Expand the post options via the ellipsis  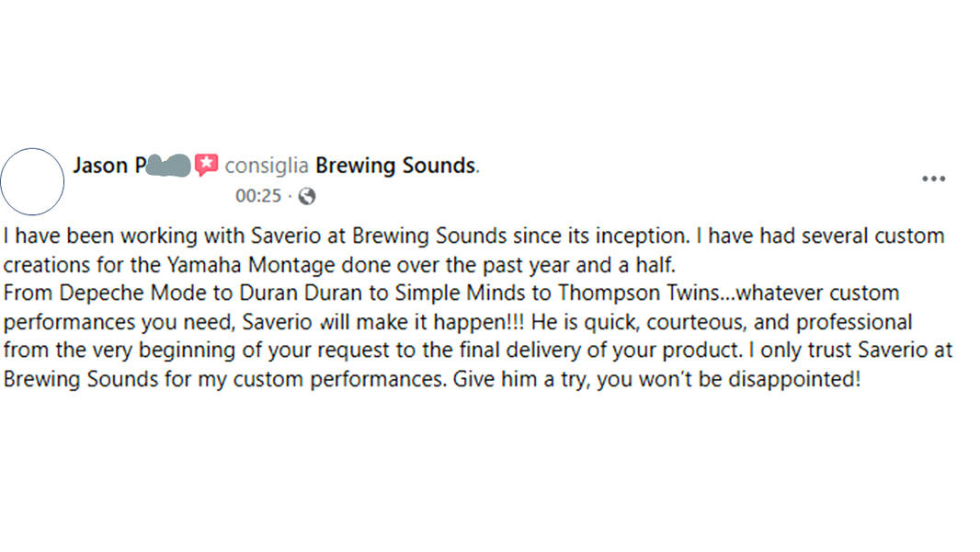click(934, 178)
